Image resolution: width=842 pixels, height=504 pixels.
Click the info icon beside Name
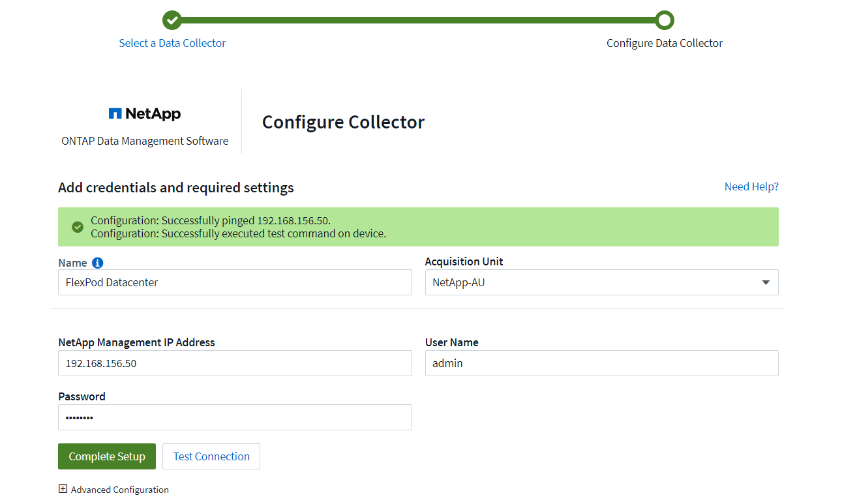pyautogui.click(x=98, y=263)
